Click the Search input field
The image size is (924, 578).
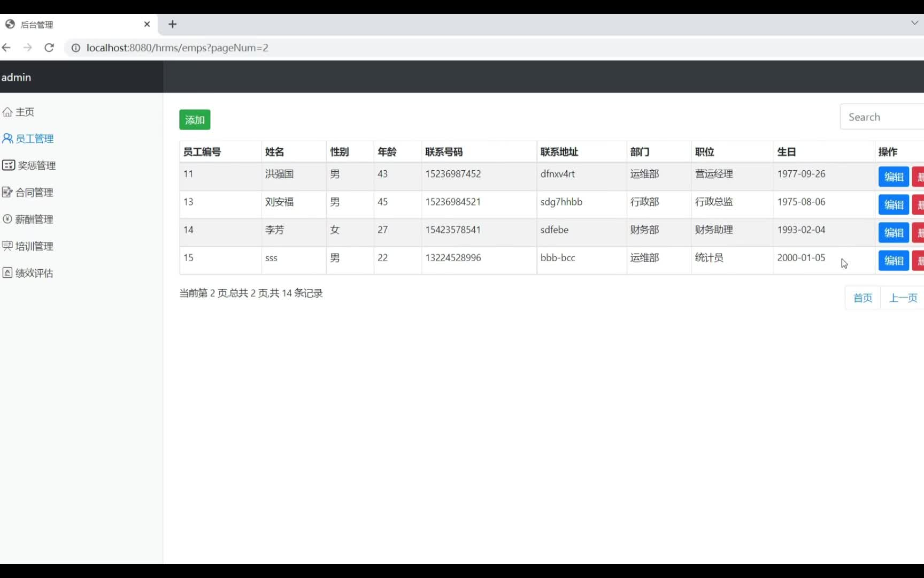(x=882, y=117)
